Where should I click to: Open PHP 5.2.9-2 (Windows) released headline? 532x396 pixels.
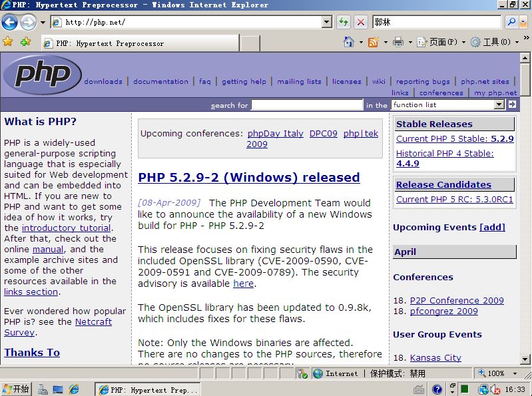tap(249, 177)
